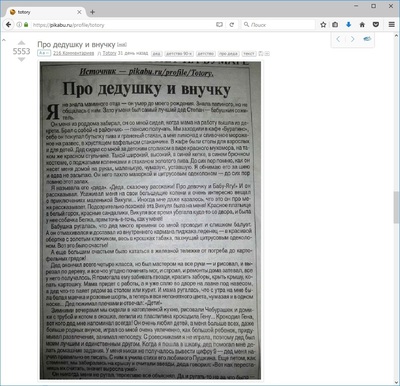Click the vertical scrollbar thumb
This screenshot has width=400, height=386.
(396, 207)
